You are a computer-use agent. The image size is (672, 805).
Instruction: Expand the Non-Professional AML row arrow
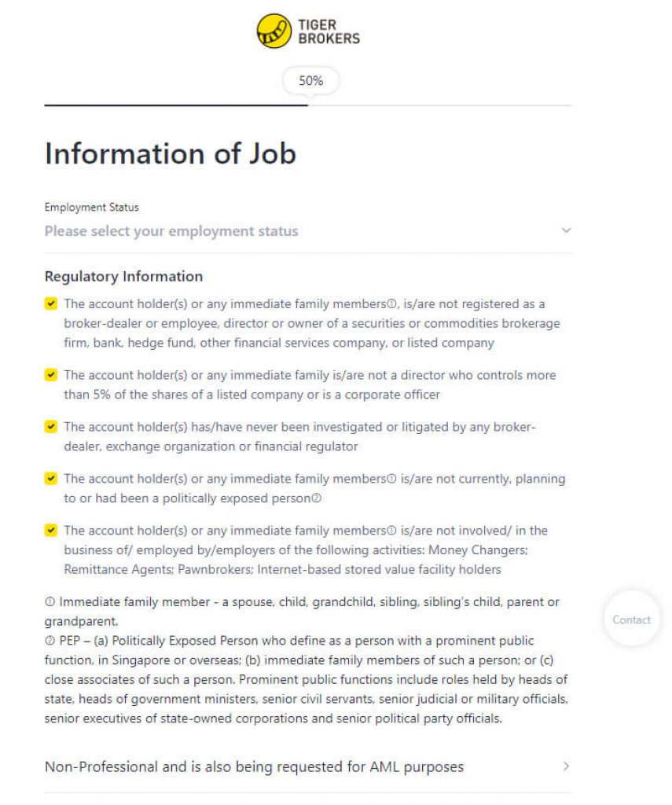566,766
